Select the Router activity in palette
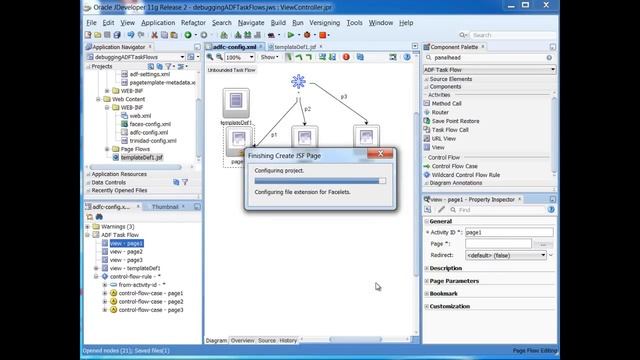This screenshot has width=640, height=360. pyautogui.click(x=440, y=112)
